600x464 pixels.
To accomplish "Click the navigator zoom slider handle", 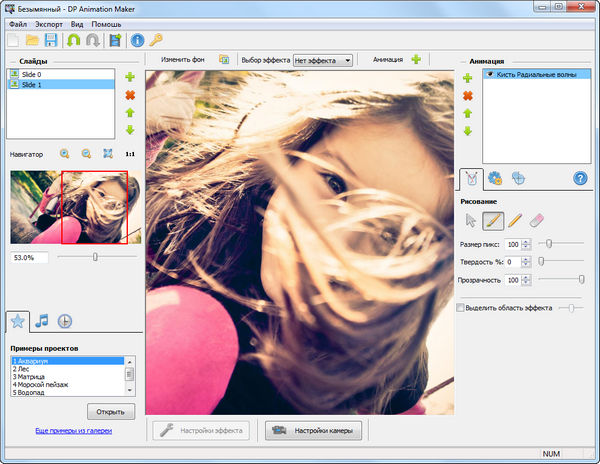I will pos(95,257).
